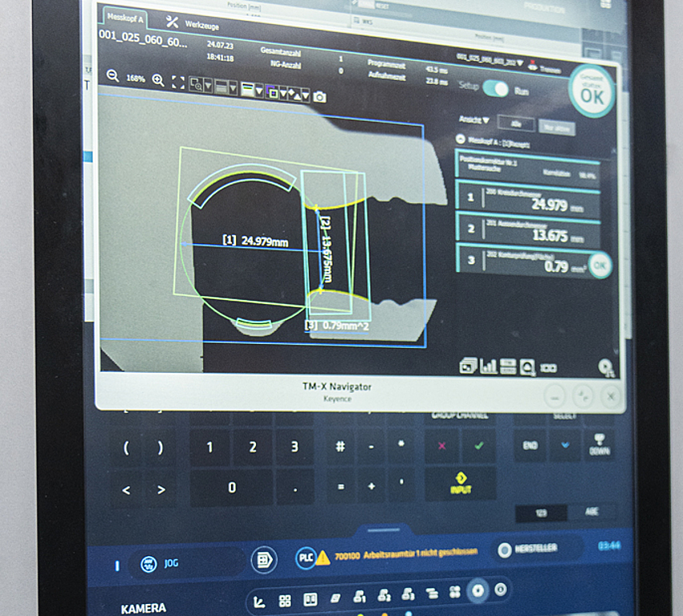Take a snapshot with the camera icon
Viewport: 683px width, 616px height.
320,97
